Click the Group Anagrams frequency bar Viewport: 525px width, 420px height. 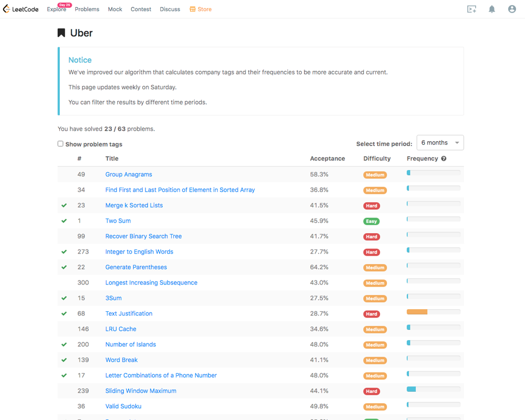point(433,173)
